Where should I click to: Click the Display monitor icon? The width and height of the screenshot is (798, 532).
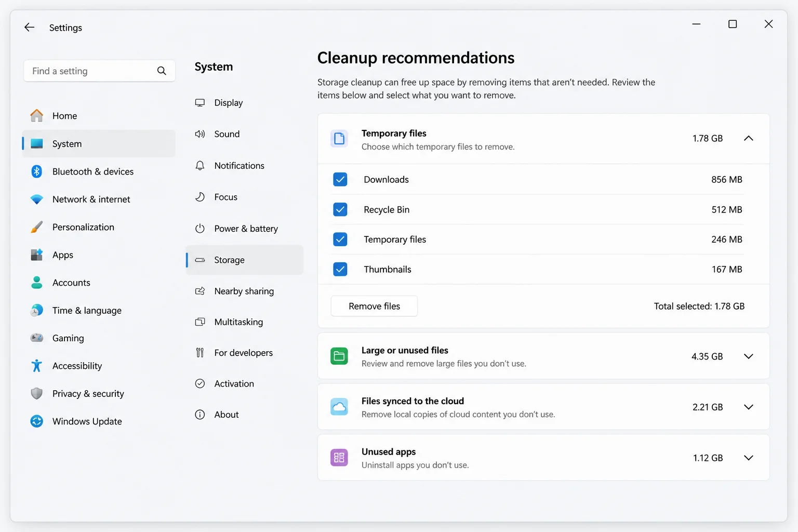(x=200, y=102)
